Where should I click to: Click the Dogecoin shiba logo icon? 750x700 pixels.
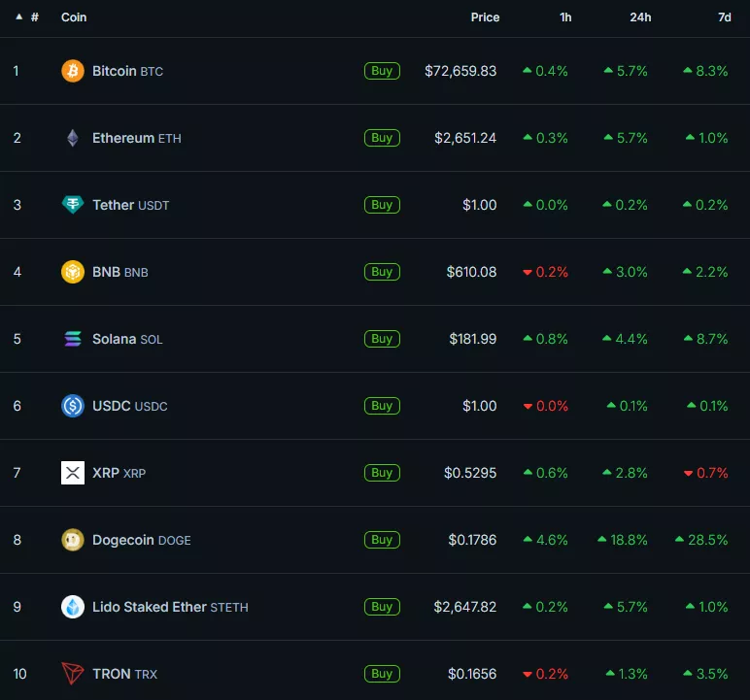click(73, 540)
